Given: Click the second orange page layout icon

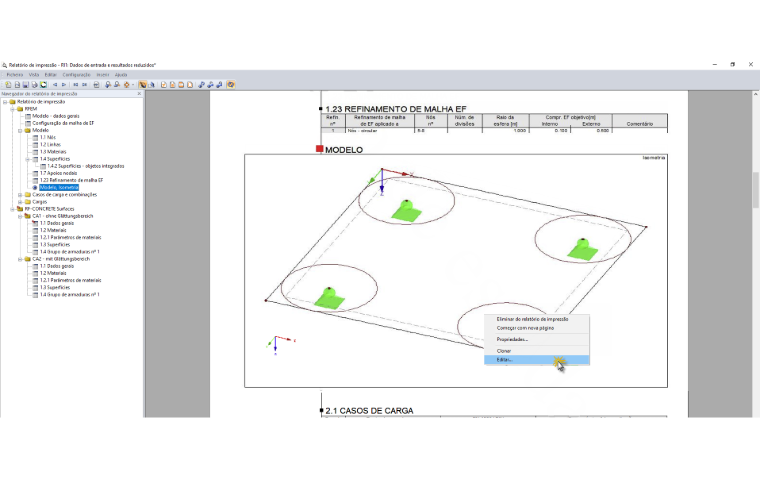Looking at the screenshot, I should pyautogui.click(x=173, y=84).
